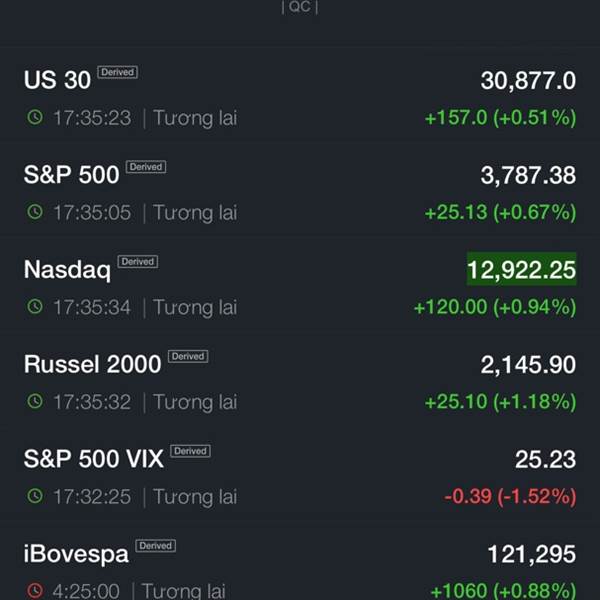Tap the US 30 change +157.0 (+0.51%)
The height and width of the screenshot is (600, 600).
tap(501, 117)
